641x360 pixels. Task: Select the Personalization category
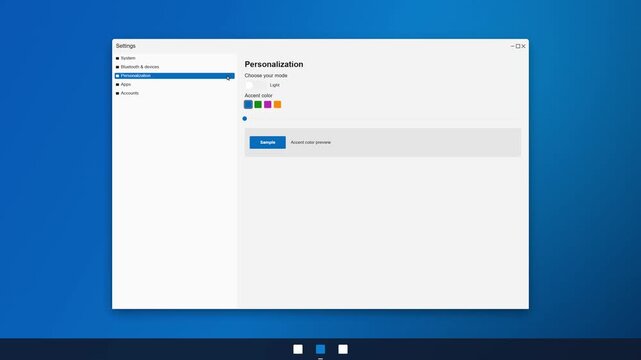click(175, 76)
